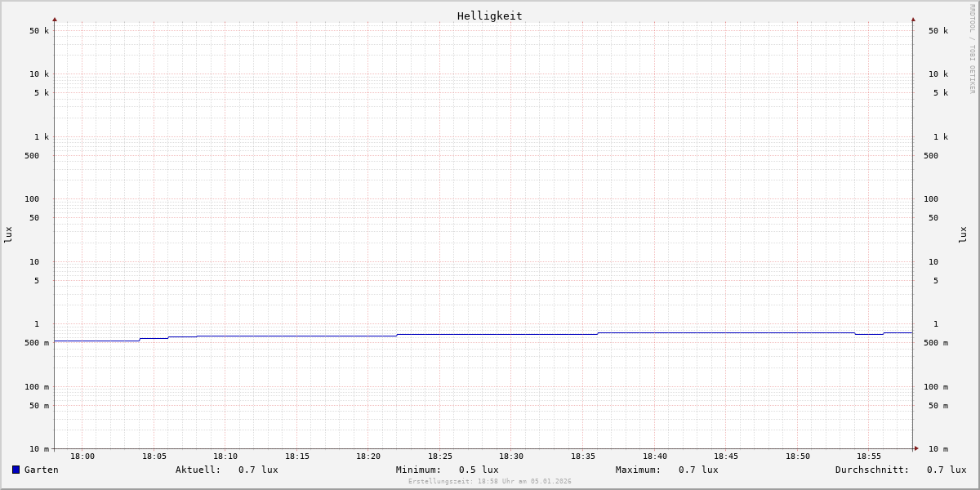Click the Aktuell 0.7 lux value
Viewport: 980px width, 490px height.
click(x=258, y=470)
